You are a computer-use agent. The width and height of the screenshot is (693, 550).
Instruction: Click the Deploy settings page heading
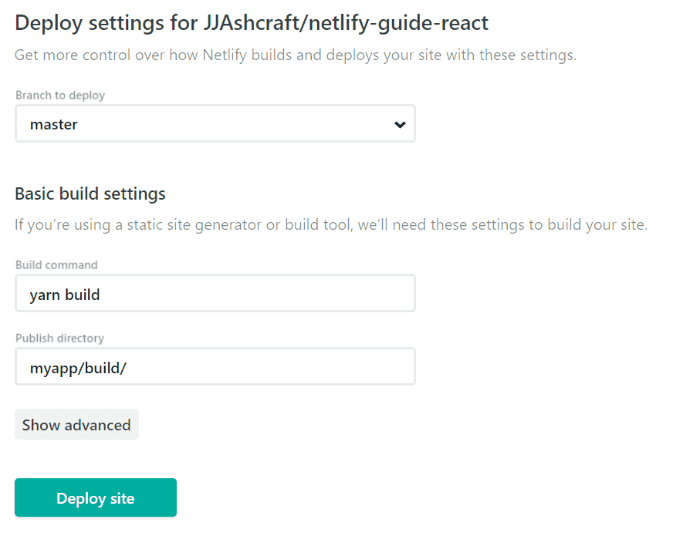(x=251, y=23)
